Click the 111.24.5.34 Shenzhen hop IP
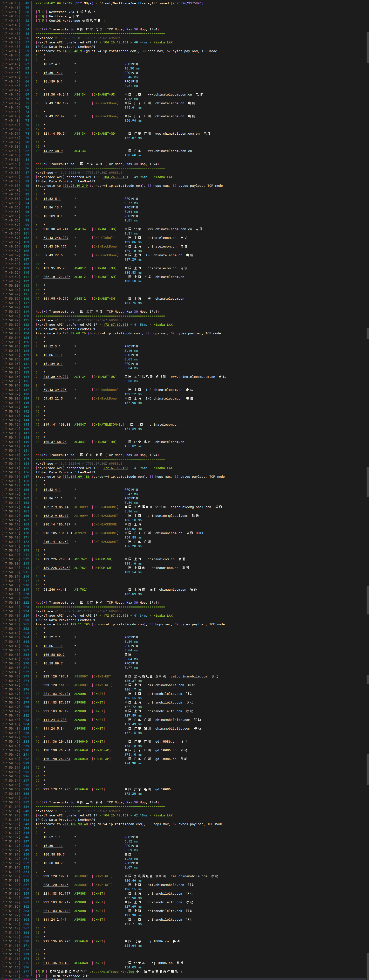This screenshot has width=369, height=980. pos(54,729)
